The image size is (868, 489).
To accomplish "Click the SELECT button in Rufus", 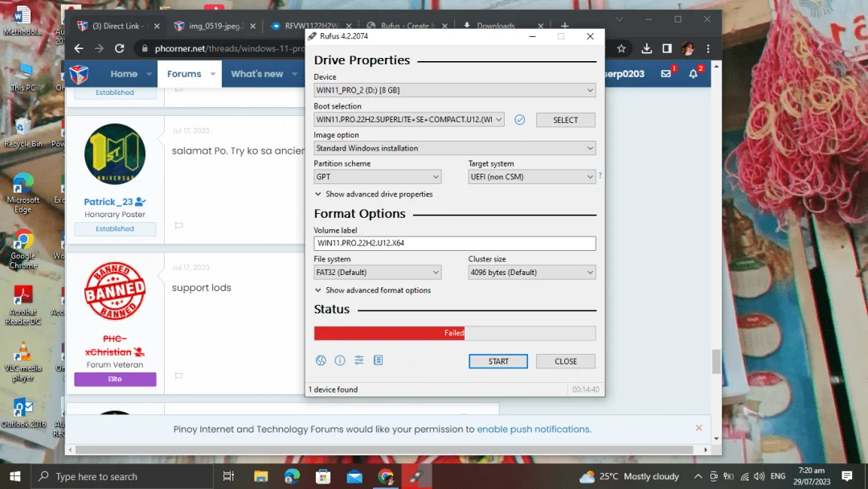I will pyautogui.click(x=565, y=120).
